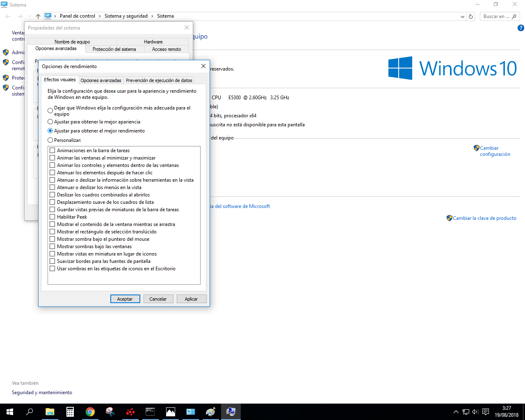The height and width of the screenshot is (420, 525).
Task: Click the shield icon beside 'Prote' in sidebar
Action: click(6, 78)
